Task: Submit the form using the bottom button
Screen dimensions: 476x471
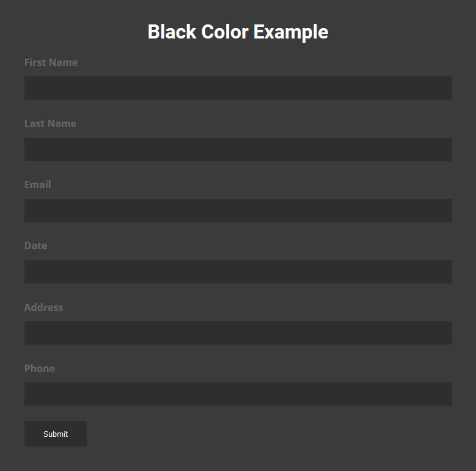Action: coord(56,434)
